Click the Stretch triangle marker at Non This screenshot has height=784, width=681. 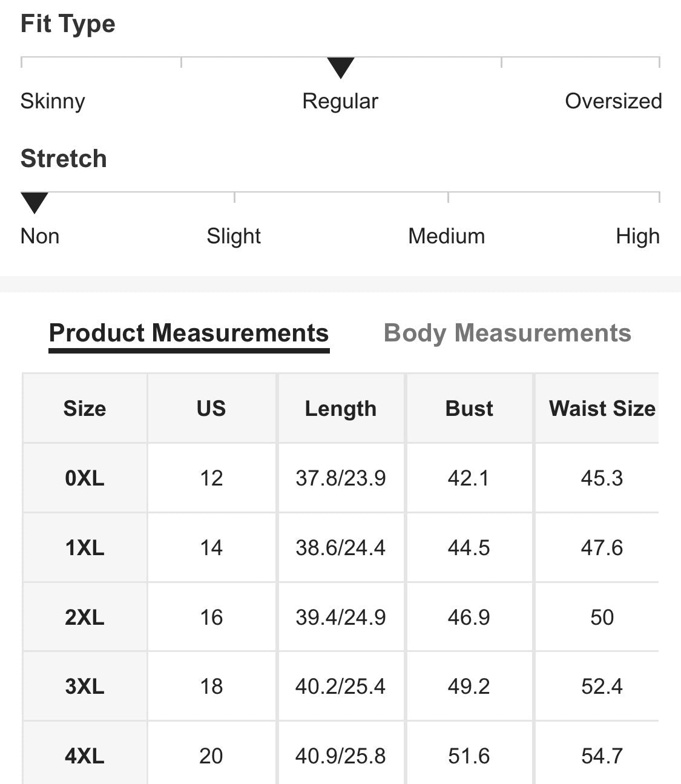[x=35, y=203]
